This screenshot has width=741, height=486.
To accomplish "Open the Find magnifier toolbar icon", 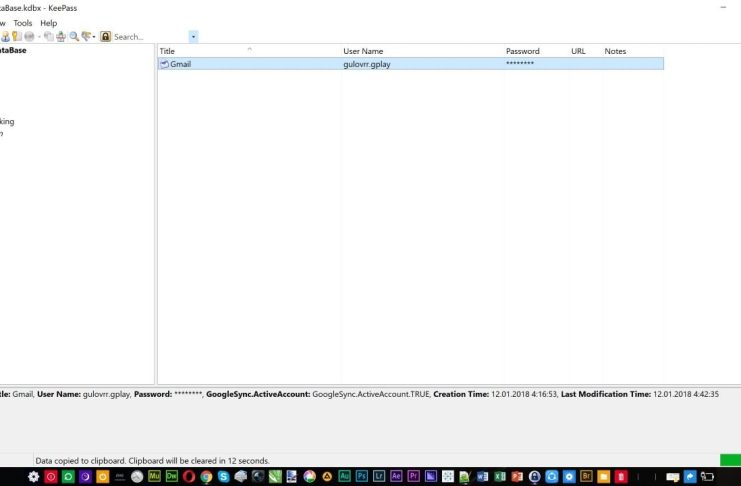I will point(74,36).
